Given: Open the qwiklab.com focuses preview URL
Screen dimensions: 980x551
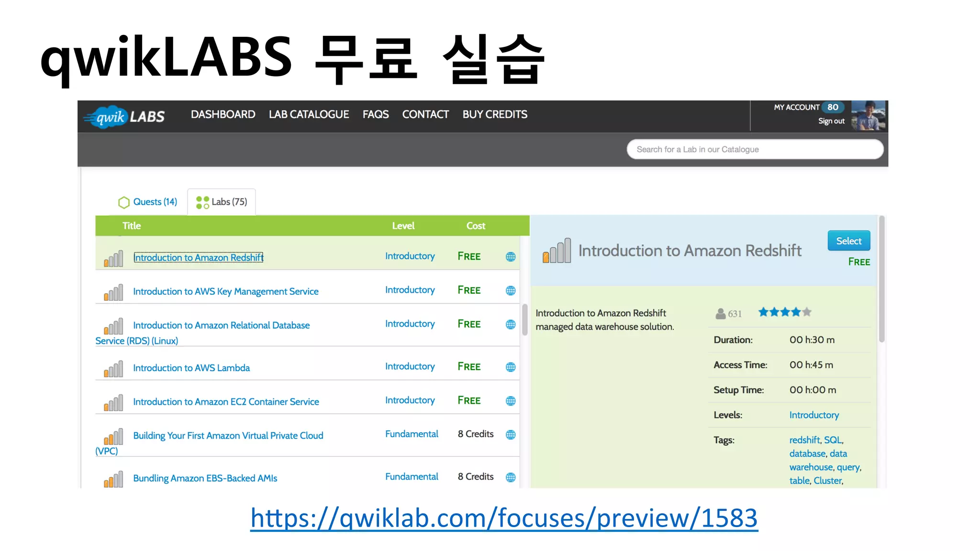Looking at the screenshot, I should pos(504,518).
